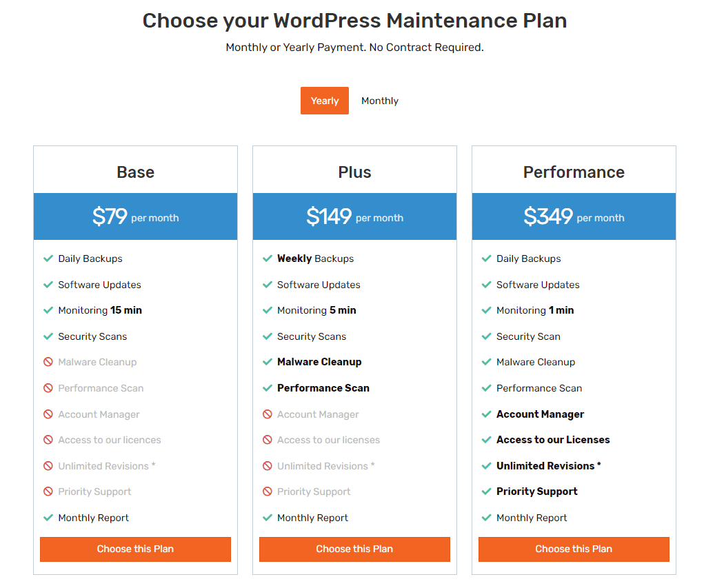Image resolution: width=715 pixels, height=588 pixels.
Task: Click the checkmark next to Unlimited Revisions in Performance
Action: pos(487,465)
